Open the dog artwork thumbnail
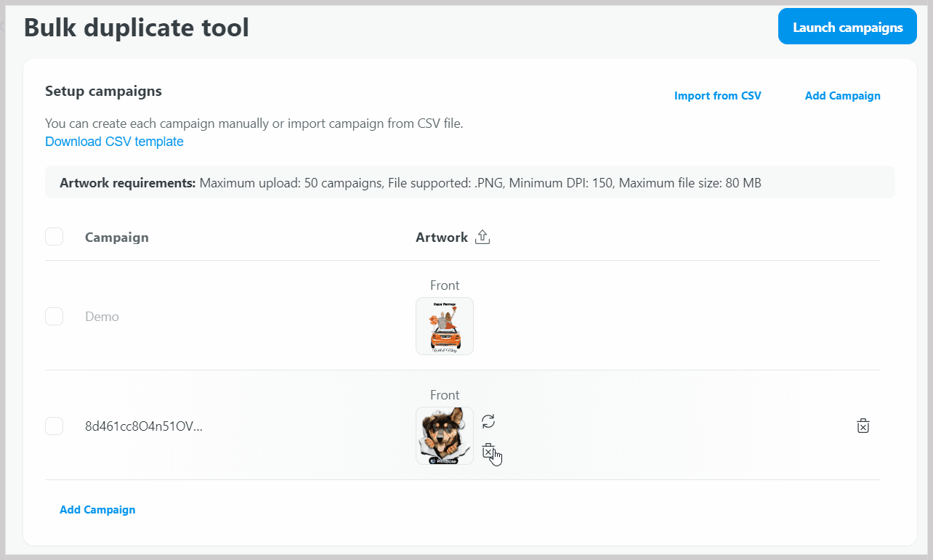 click(x=445, y=436)
